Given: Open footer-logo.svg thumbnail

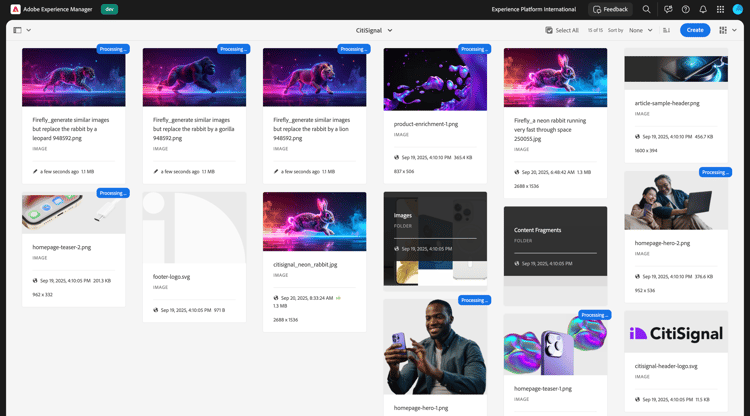Looking at the screenshot, I should [x=194, y=228].
